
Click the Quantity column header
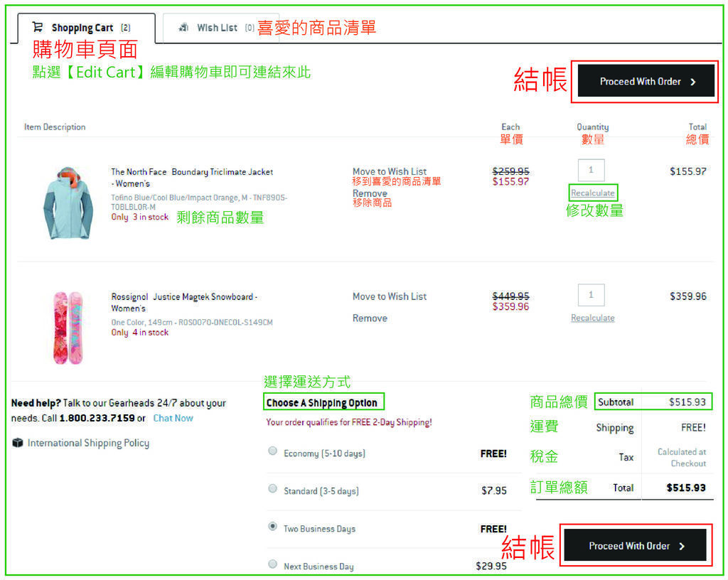point(592,127)
